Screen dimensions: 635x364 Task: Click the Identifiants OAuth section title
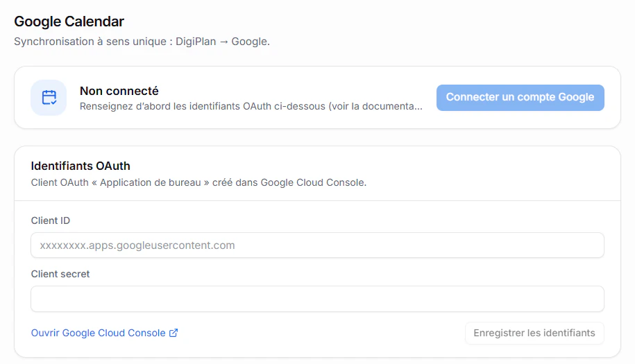click(81, 166)
